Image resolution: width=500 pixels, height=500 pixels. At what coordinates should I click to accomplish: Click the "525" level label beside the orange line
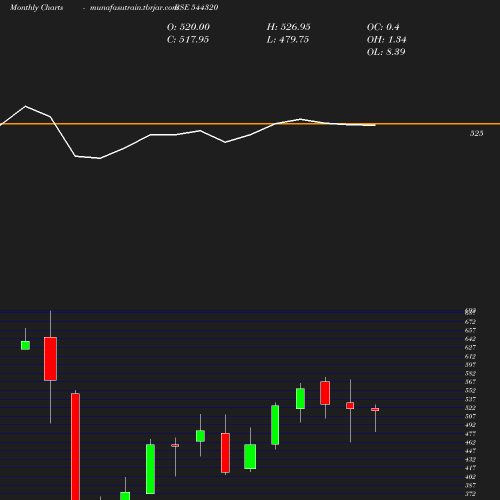(477, 133)
